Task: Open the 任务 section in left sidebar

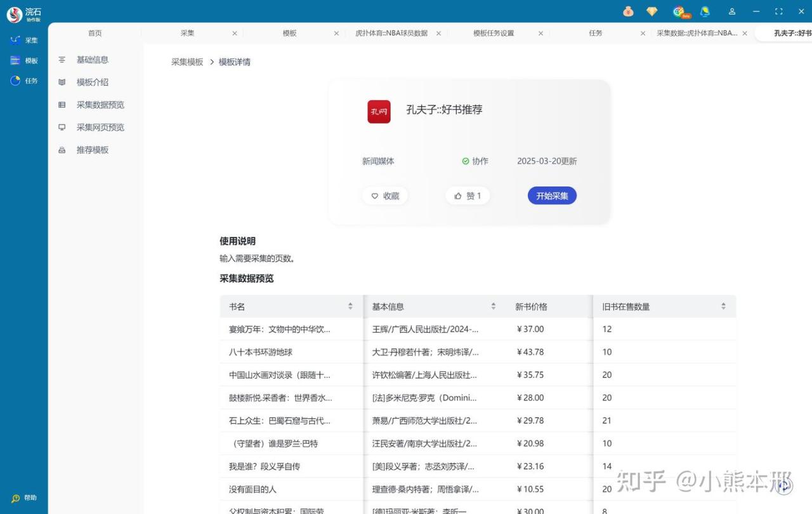Action: (x=24, y=81)
